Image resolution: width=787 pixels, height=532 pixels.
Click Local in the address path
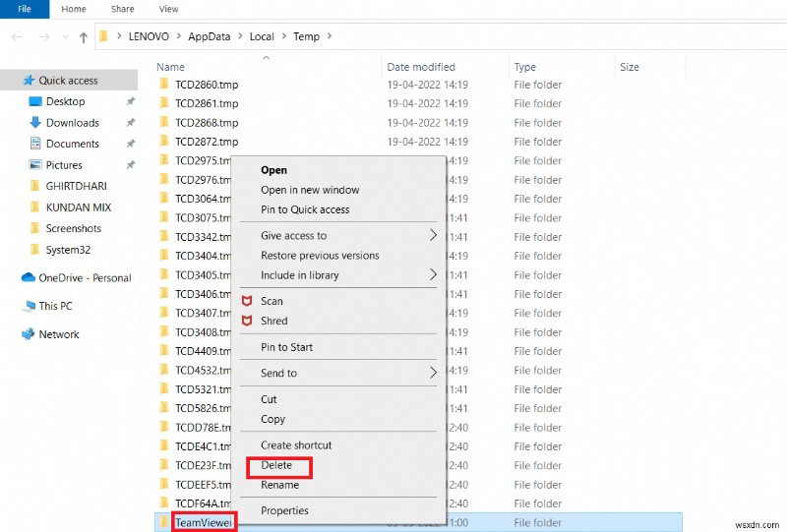coord(262,36)
